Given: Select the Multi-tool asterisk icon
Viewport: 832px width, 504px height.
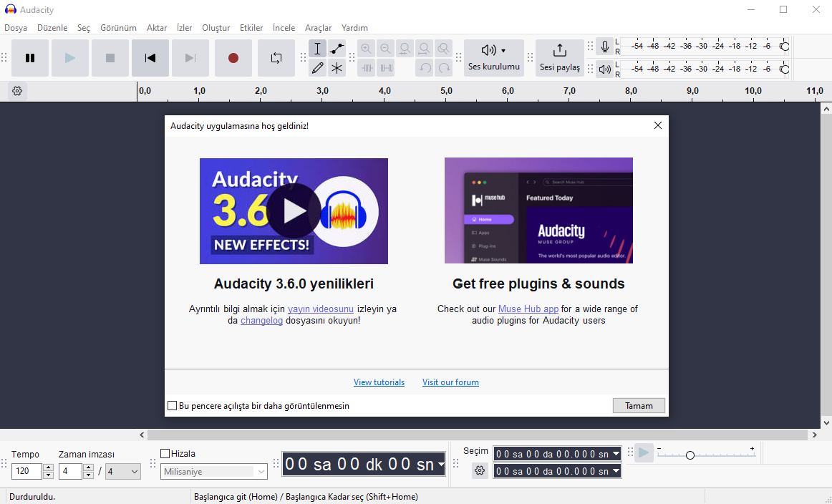Looking at the screenshot, I should [337, 68].
